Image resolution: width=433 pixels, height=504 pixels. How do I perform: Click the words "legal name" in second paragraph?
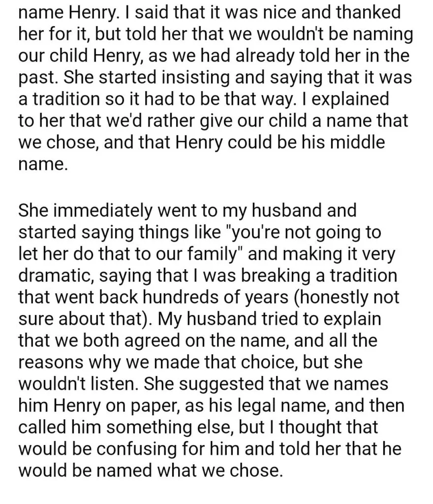coord(282,406)
